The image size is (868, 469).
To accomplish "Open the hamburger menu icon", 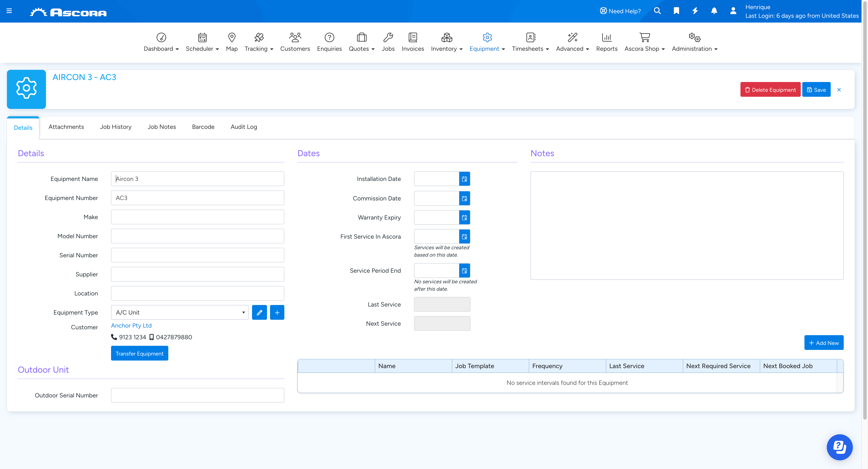I will [9, 11].
